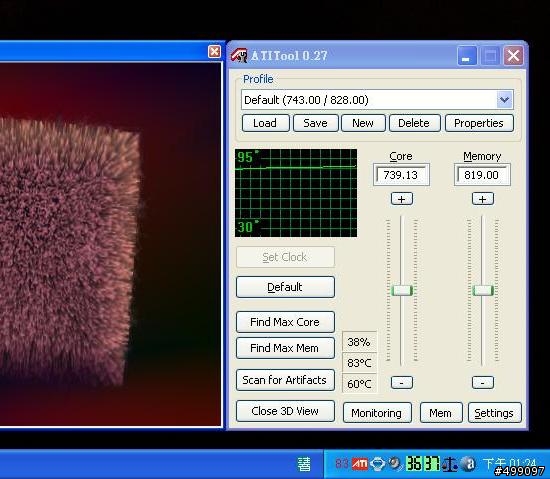Start Scan for Artifacts
This screenshot has height=479, width=550.
pos(285,380)
